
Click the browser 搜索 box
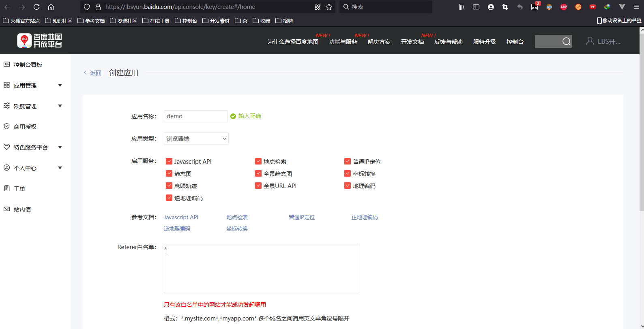(x=386, y=7)
